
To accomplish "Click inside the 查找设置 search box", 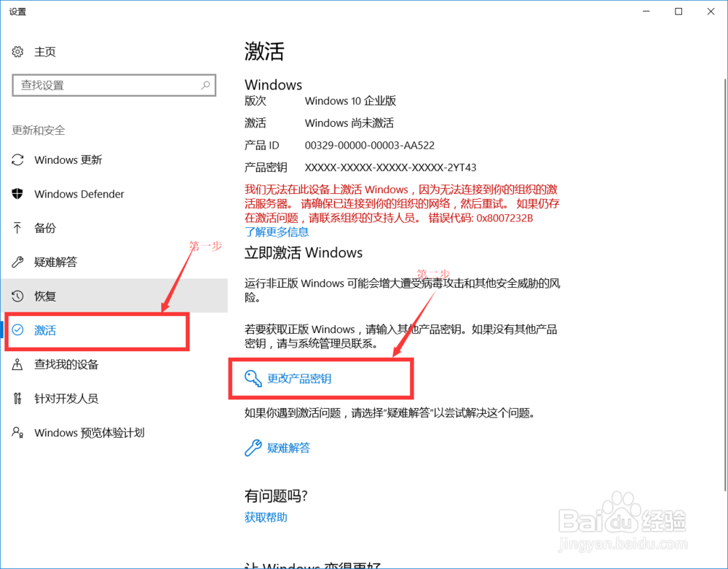I will (114, 85).
